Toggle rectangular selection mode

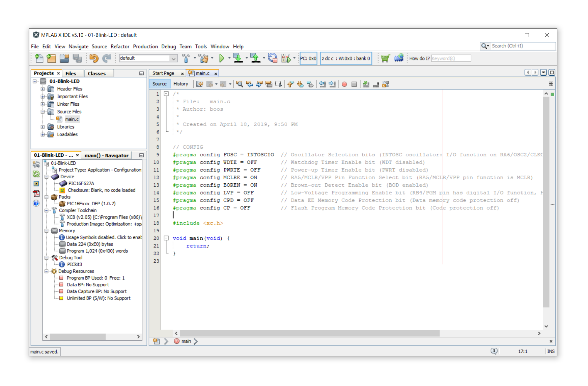point(278,84)
